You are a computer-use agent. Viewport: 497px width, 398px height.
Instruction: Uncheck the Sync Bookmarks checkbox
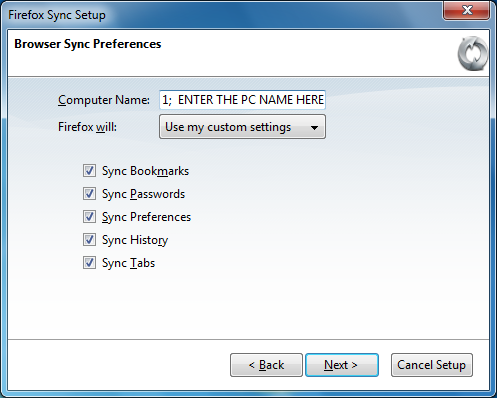pyautogui.click(x=89, y=171)
